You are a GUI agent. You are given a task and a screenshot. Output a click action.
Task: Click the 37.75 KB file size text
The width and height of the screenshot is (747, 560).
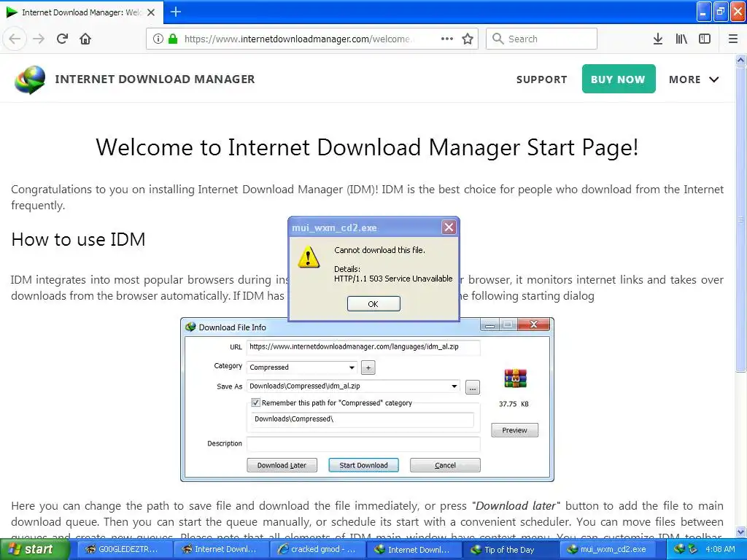514,404
